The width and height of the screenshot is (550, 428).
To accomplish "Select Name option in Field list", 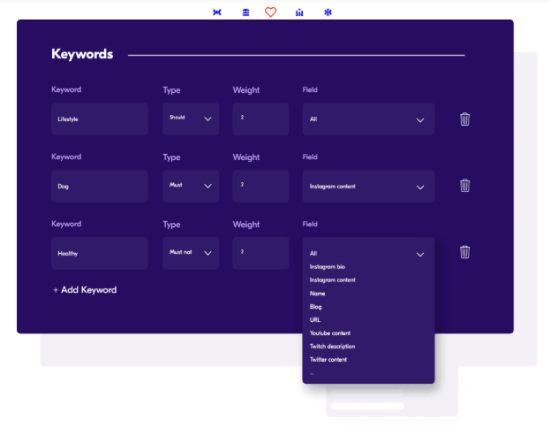I will (317, 293).
